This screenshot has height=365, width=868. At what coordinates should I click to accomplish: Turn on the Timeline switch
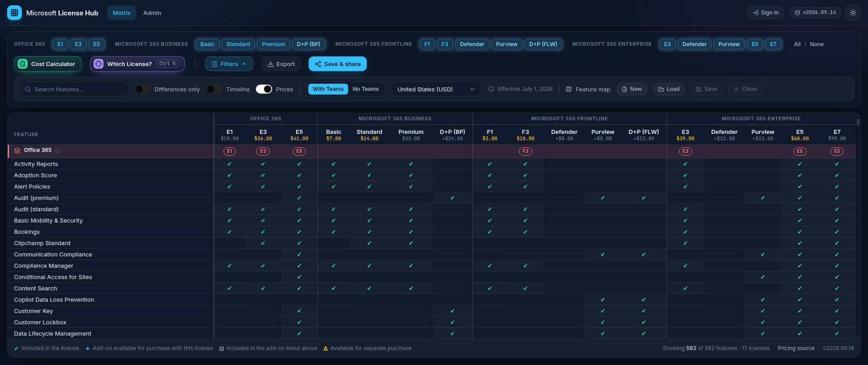214,89
